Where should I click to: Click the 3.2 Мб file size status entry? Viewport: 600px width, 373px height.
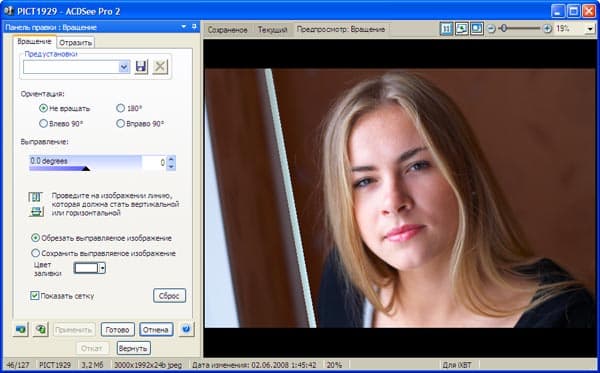94,365
